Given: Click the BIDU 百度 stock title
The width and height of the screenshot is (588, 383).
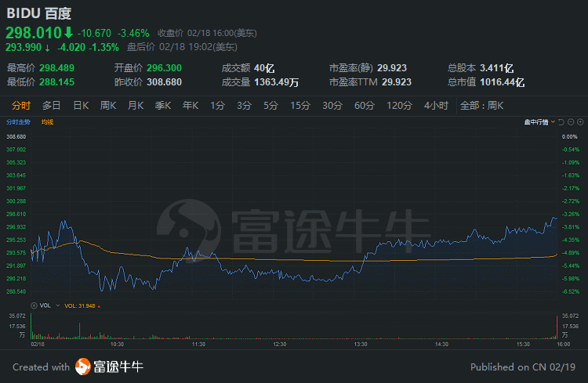Looking at the screenshot, I should (x=39, y=13).
